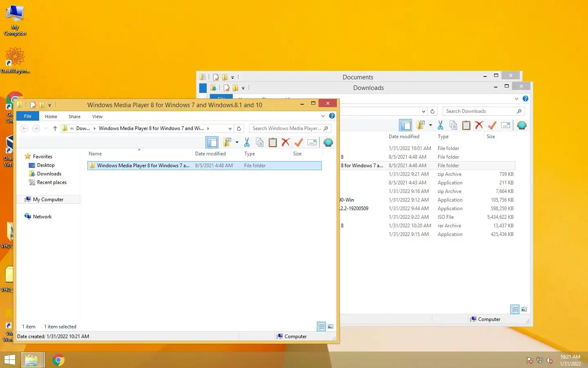Viewport: 588px width, 368px height.
Task: Open the View ribbon tab
Action: 97,117
